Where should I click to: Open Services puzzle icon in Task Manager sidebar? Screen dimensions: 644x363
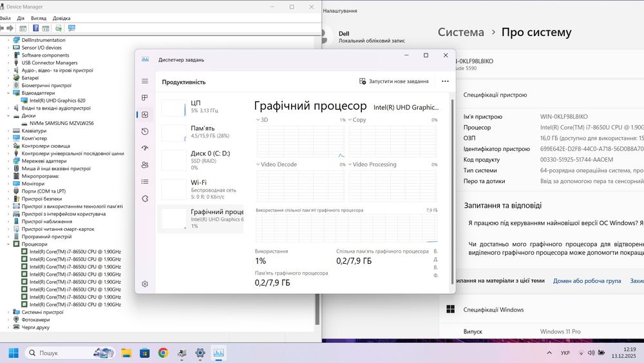pyautogui.click(x=144, y=199)
